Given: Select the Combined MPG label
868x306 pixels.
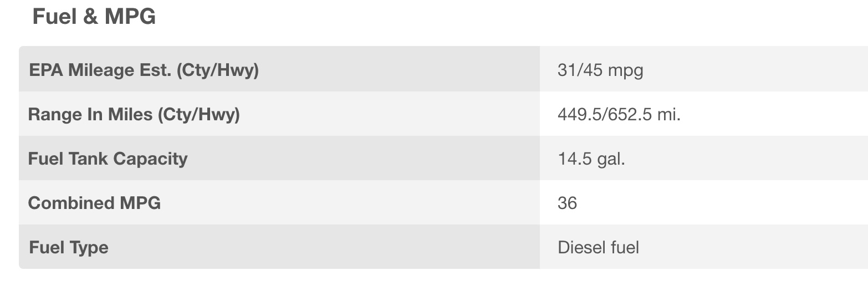Looking at the screenshot, I should pos(94,203).
